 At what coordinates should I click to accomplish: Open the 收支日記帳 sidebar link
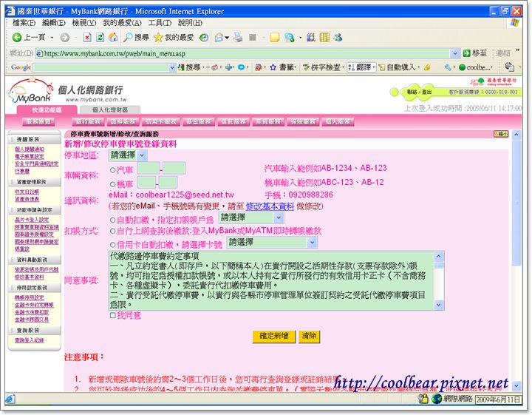tap(27, 192)
